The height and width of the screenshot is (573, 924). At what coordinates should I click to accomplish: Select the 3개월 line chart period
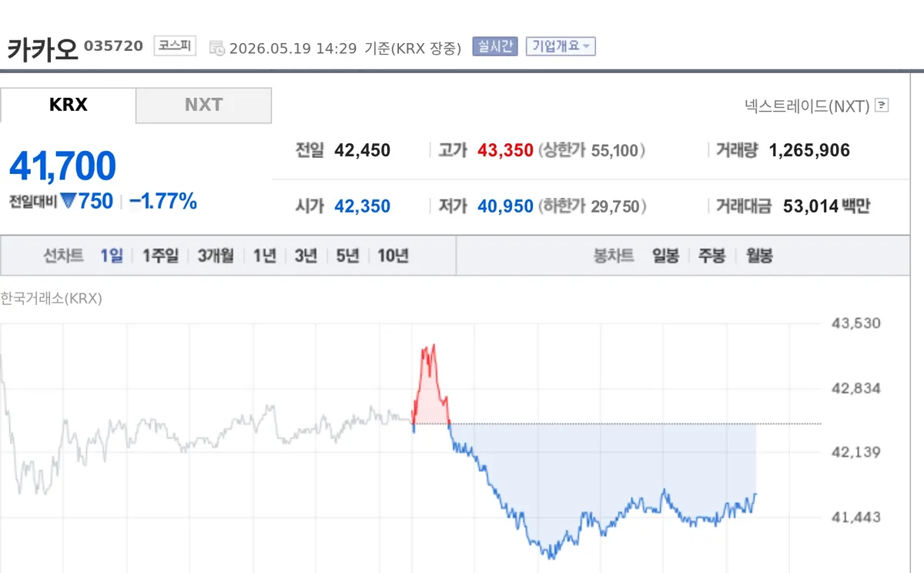(216, 256)
